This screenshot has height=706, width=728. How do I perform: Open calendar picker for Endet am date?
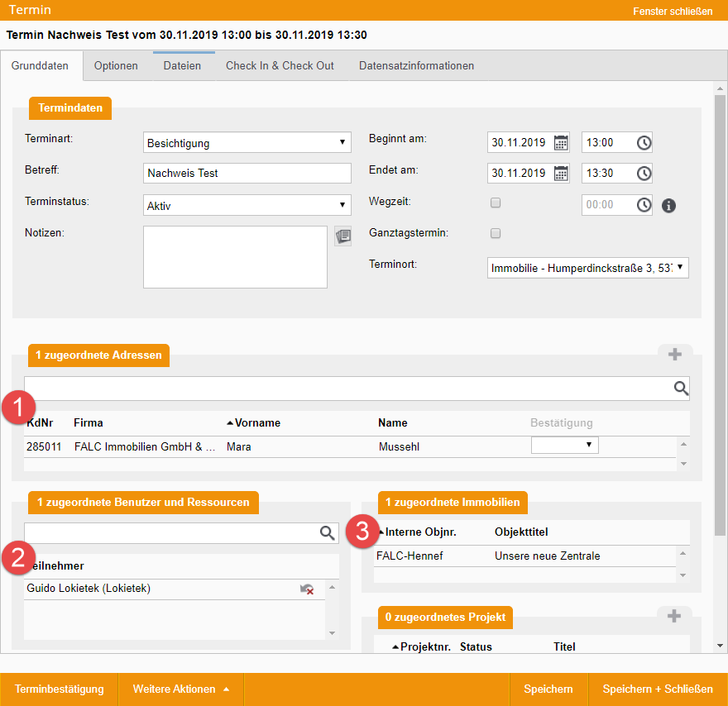click(x=561, y=173)
